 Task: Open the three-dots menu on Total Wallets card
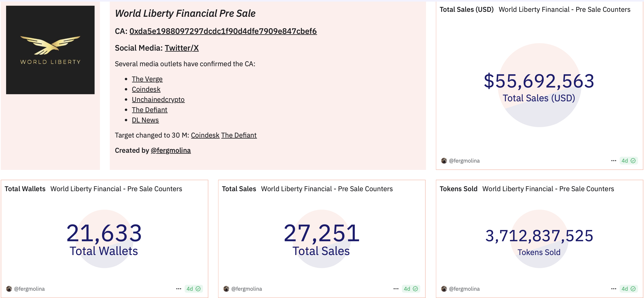179,289
